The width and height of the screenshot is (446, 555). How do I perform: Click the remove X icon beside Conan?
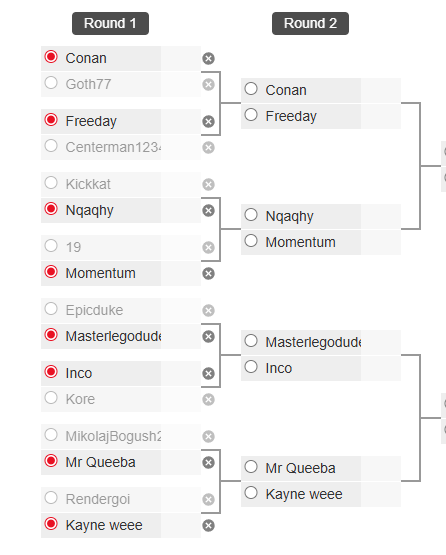point(208,58)
